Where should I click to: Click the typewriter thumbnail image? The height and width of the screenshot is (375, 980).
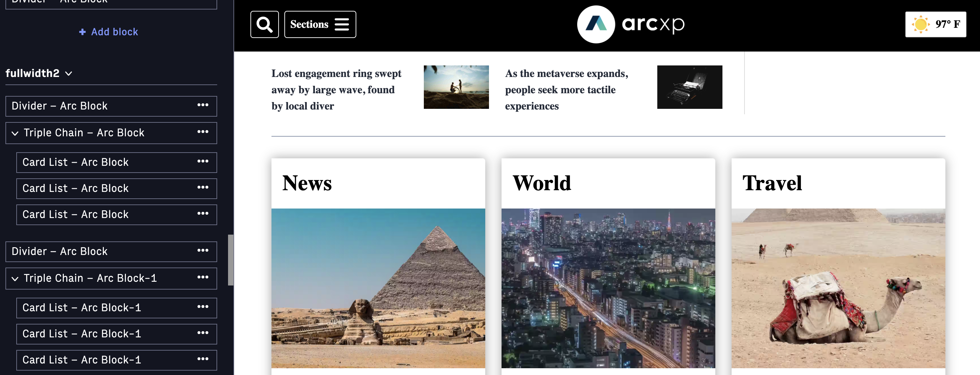coord(689,87)
